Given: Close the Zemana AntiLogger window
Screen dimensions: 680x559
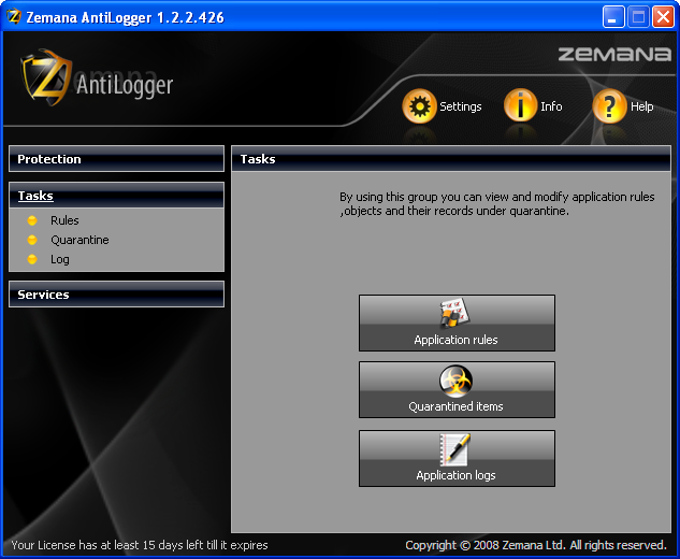Looking at the screenshot, I should tap(664, 17).
